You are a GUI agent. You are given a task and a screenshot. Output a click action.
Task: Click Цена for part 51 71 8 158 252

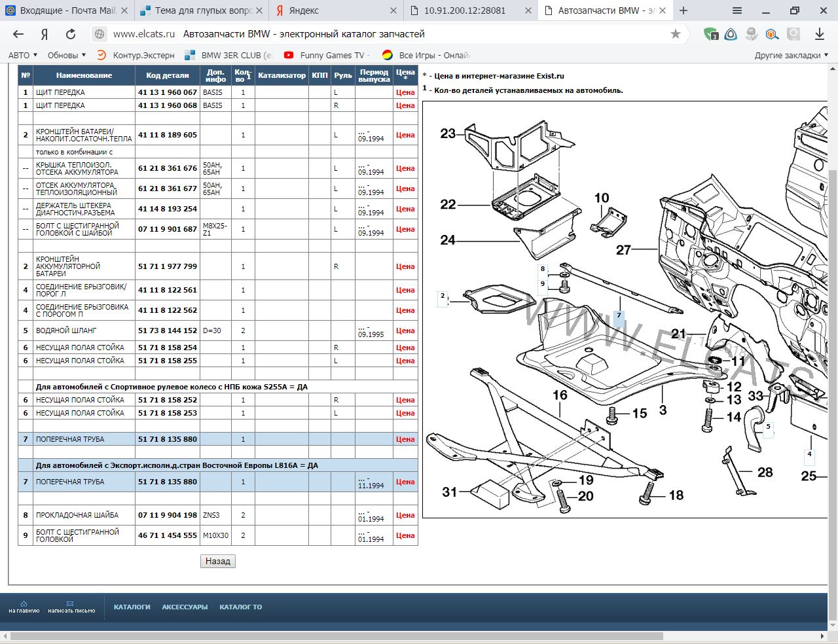pos(405,400)
